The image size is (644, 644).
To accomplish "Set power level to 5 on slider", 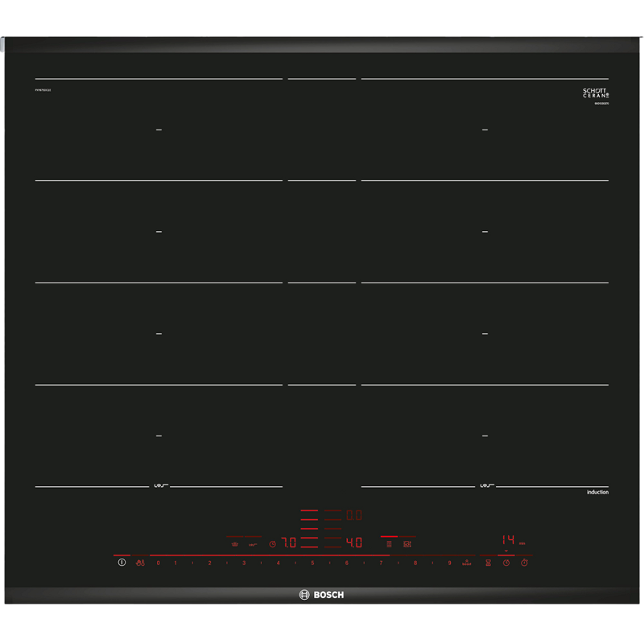I will point(312,563).
